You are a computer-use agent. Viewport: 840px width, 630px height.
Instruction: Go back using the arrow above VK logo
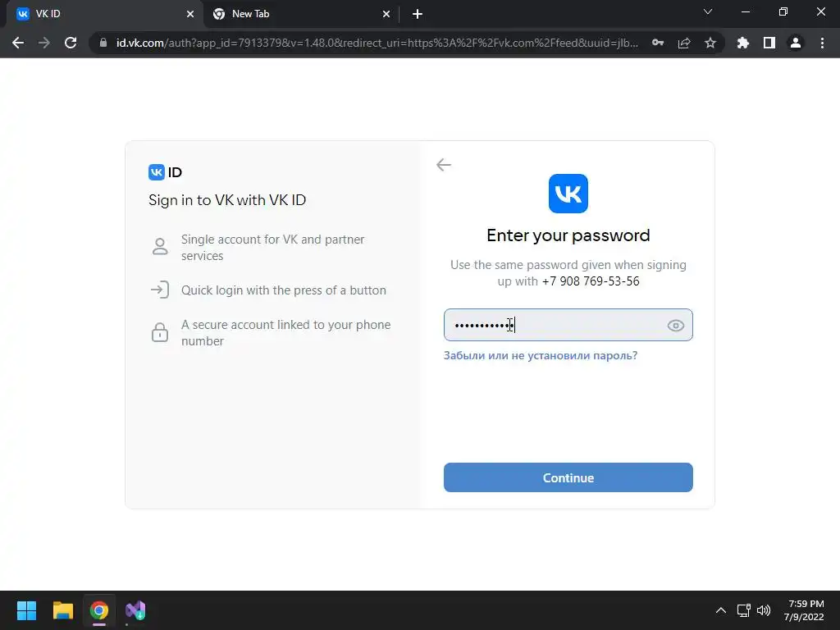[x=444, y=164]
